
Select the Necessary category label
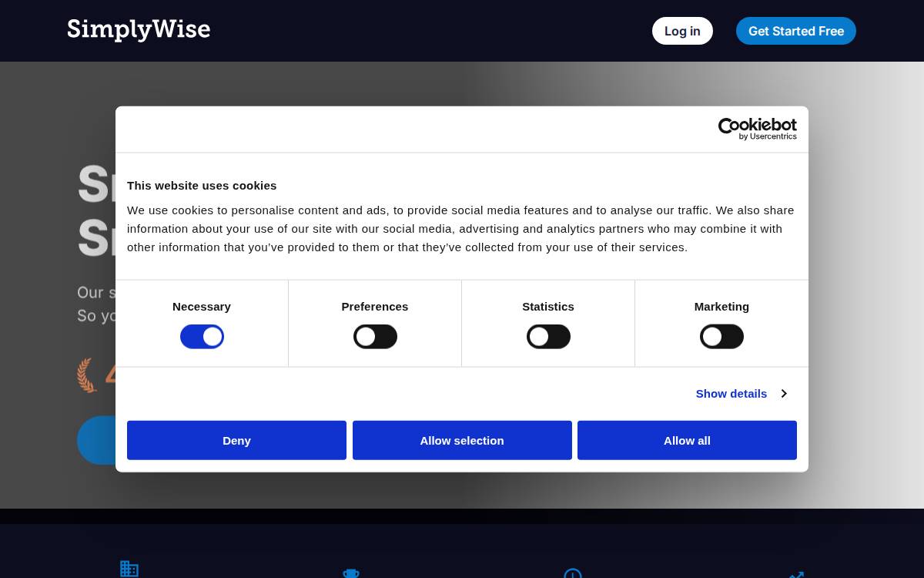point(202,307)
